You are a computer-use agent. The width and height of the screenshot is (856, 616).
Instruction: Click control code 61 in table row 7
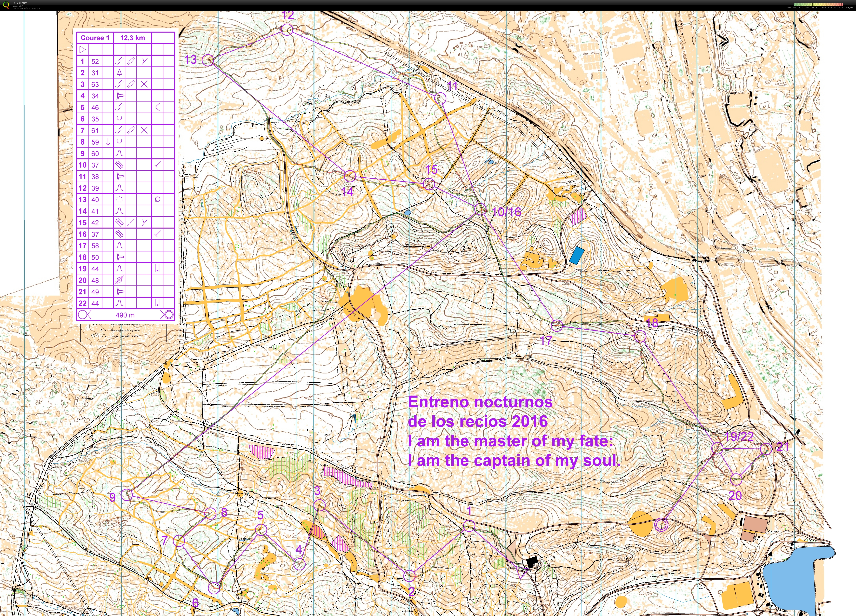95,130
